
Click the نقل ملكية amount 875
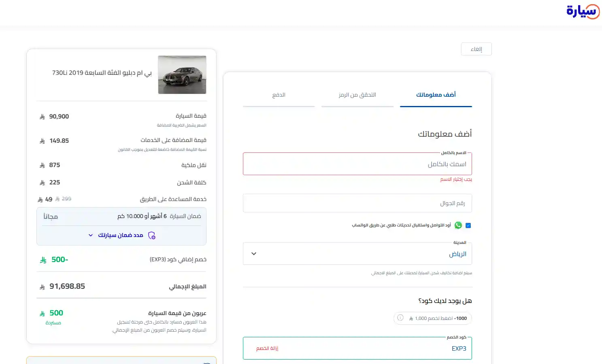[55, 165]
